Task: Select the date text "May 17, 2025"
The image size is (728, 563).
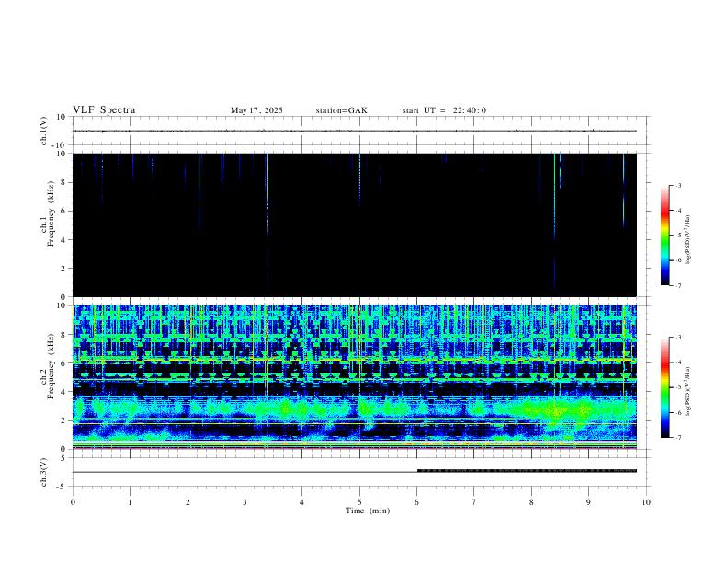Action: pyautogui.click(x=256, y=110)
